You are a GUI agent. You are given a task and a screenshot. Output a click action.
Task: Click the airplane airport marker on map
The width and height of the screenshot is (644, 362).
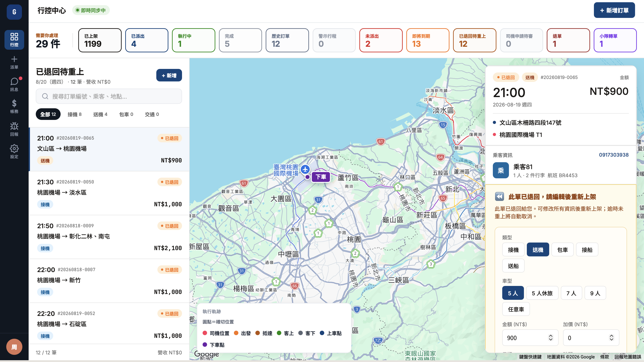click(x=305, y=169)
